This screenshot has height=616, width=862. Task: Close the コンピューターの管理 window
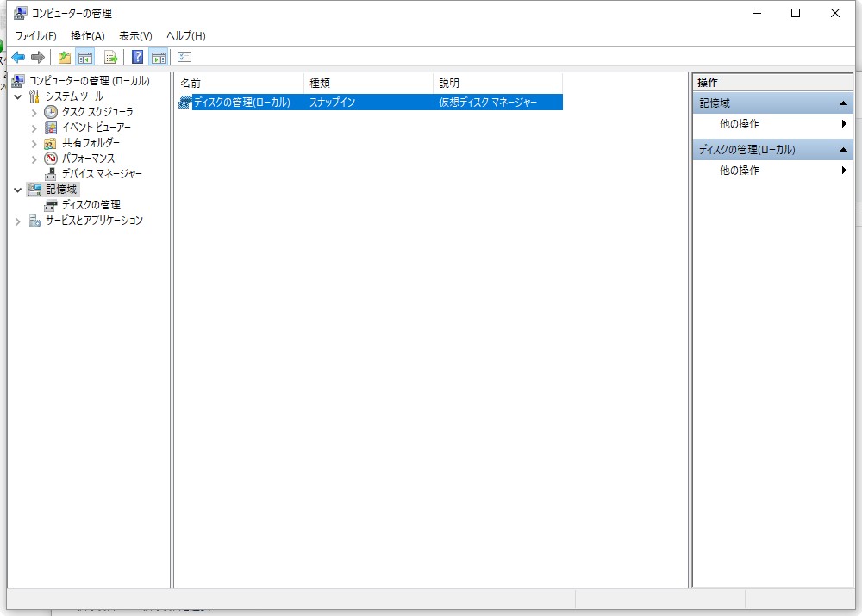[x=835, y=13]
